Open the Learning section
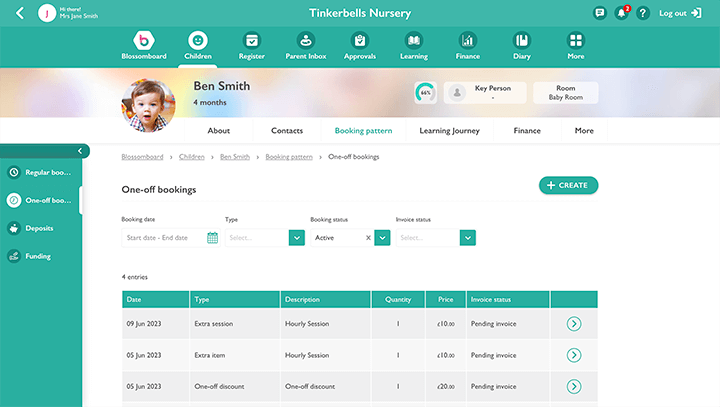Image resolution: width=720 pixels, height=407 pixels. [414, 45]
